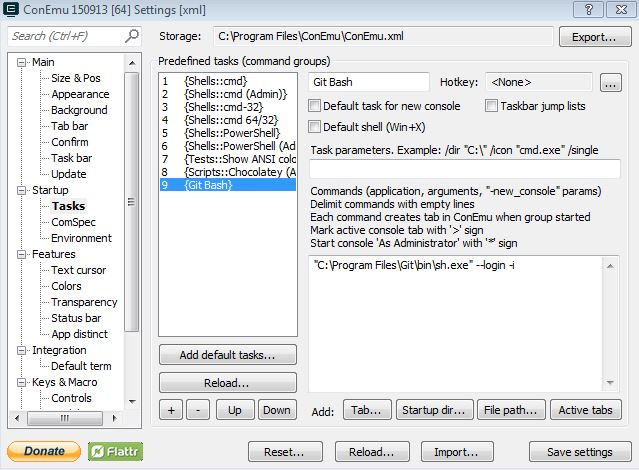Image resolution: width=639 pixels, height=470 pixels.
Task: Collapse the Main tree node
Action: tap(21, 63)
